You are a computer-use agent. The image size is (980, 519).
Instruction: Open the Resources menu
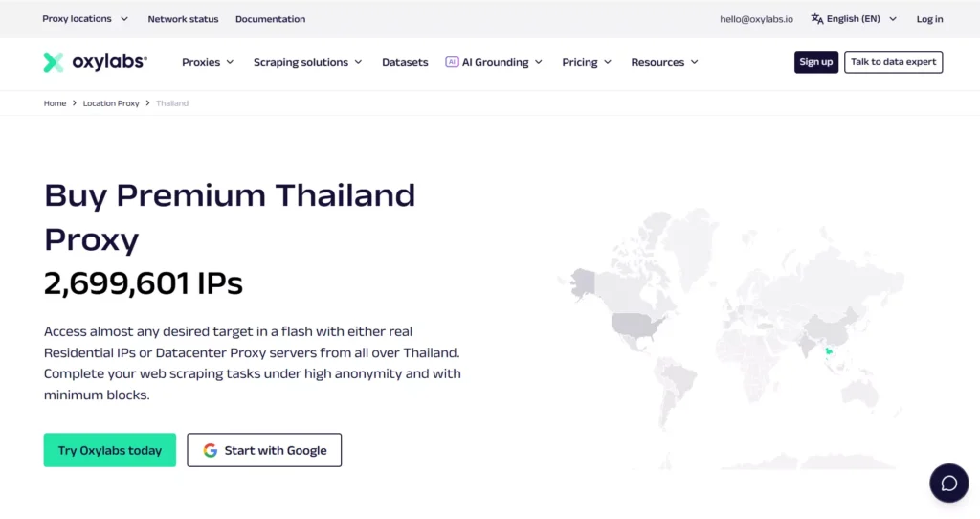(x=664, y=62)
